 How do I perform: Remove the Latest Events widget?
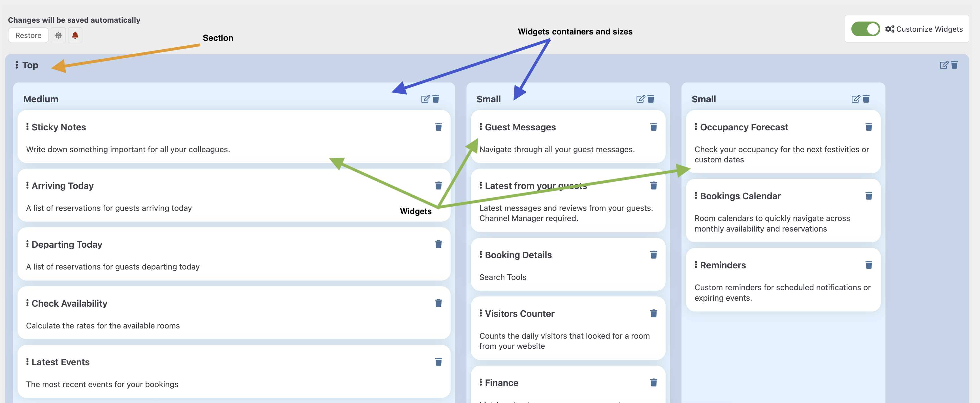pos(438,362)
